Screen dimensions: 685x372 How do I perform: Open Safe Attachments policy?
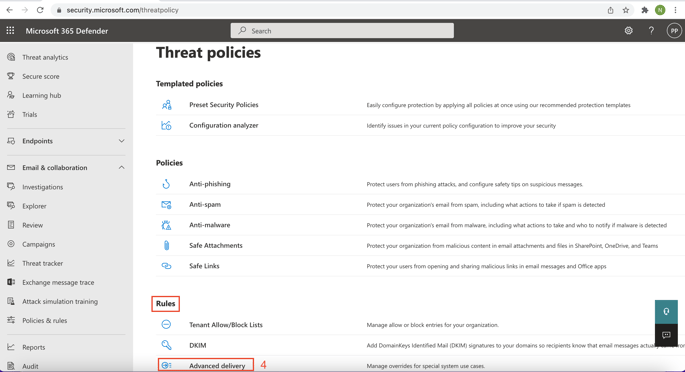(216, 245)
